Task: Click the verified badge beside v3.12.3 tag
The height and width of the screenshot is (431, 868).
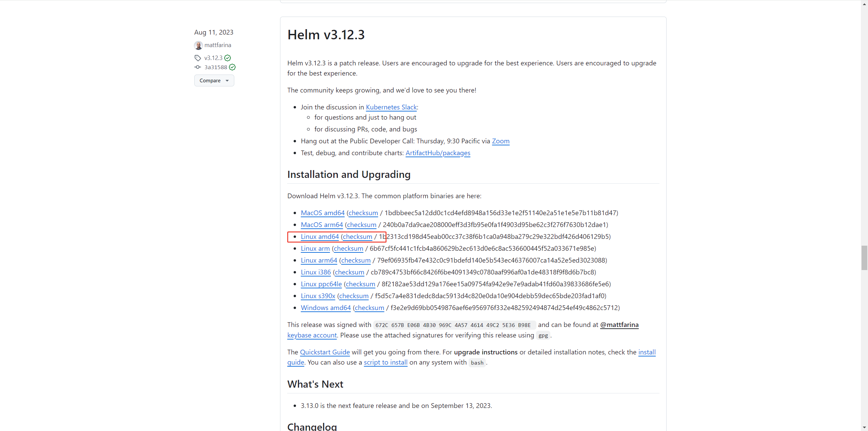Action: [x=228, y=58]
